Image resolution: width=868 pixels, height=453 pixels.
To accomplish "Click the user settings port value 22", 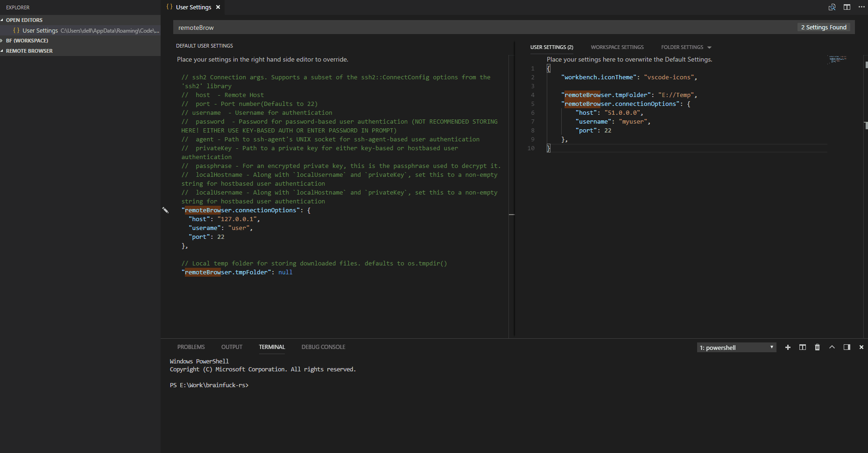I will point(608,130).
